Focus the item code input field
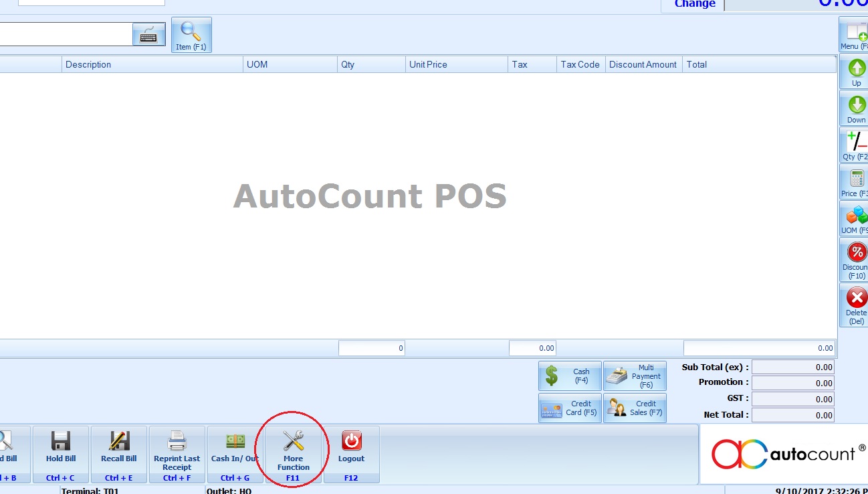 coord(66,34)
